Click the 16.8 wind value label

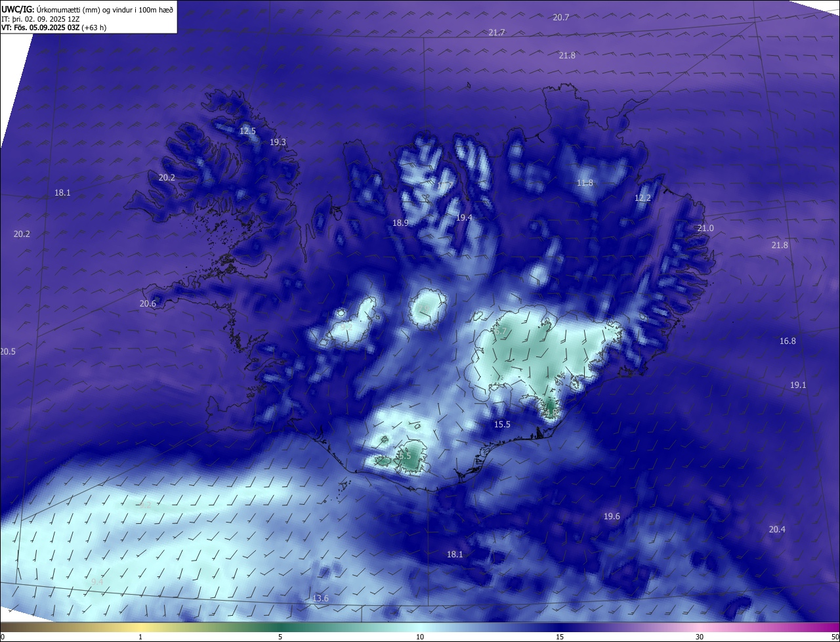(787, 341)
